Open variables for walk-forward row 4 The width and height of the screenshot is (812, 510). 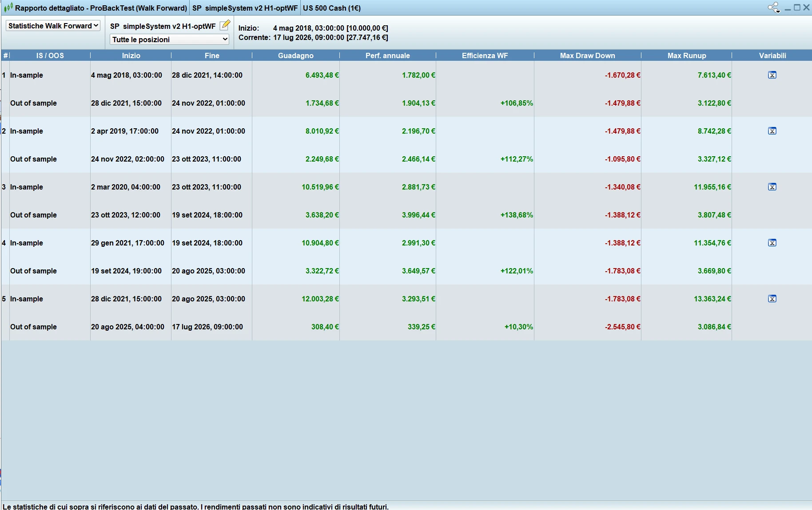point(772,243)
